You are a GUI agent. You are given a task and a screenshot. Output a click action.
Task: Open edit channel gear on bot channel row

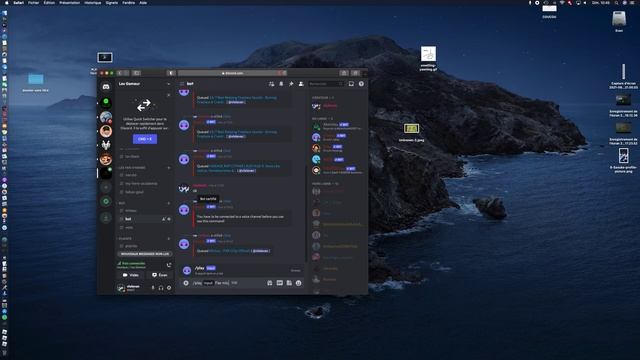click(x=169, y=219)
